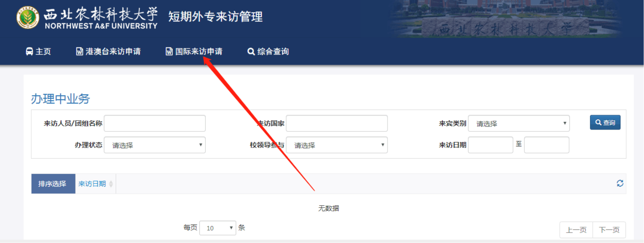Viewport: 644px width, 243px height.
Task: Open the 校领导参与 dropdown
Action: (x=337, y=145)
